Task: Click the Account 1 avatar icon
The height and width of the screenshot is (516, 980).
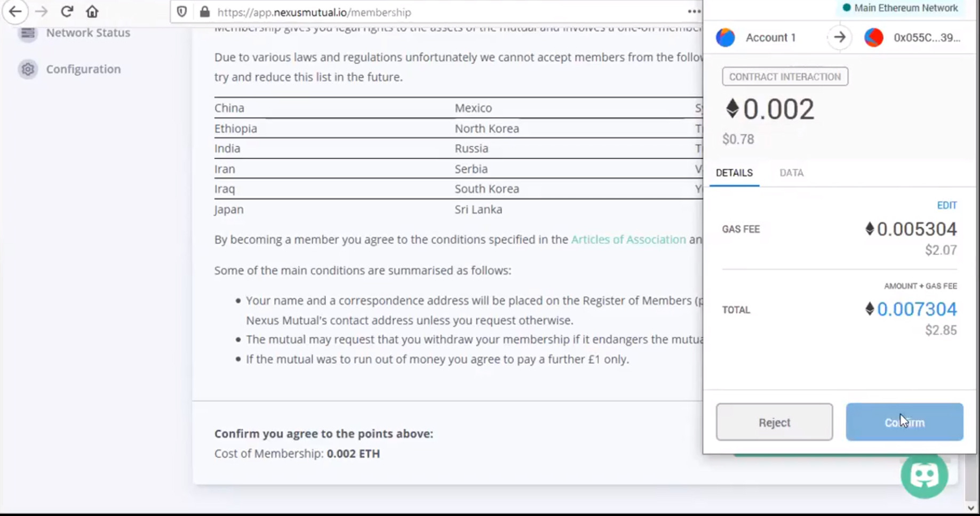Action: click(726, 38)
